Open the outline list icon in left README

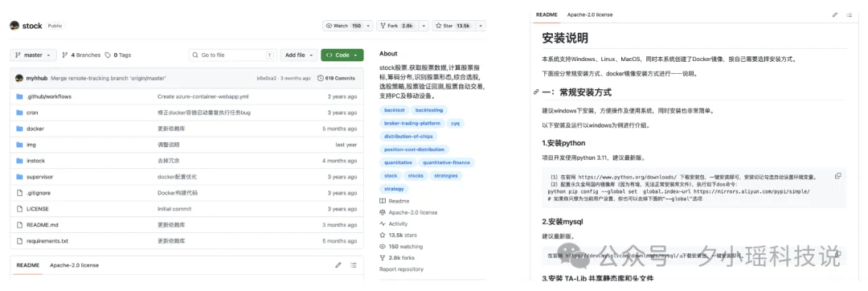[353, 265]
